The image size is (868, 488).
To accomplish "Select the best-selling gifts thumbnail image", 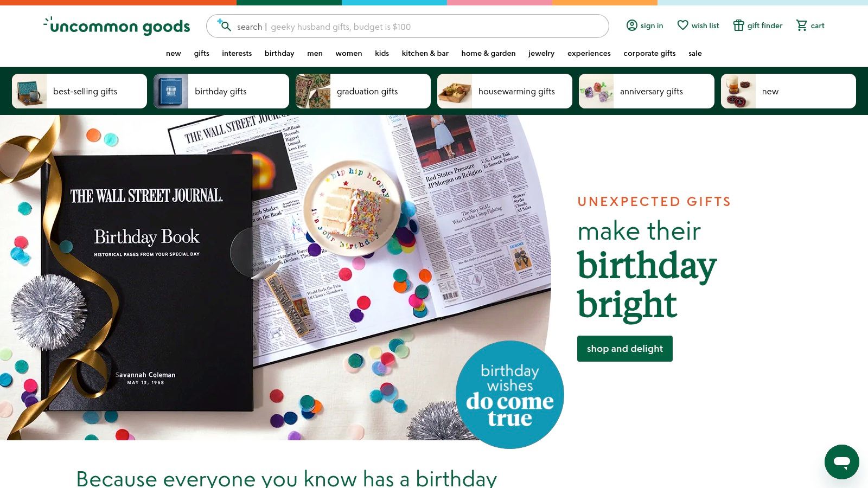I will click(x=29, y=91).
